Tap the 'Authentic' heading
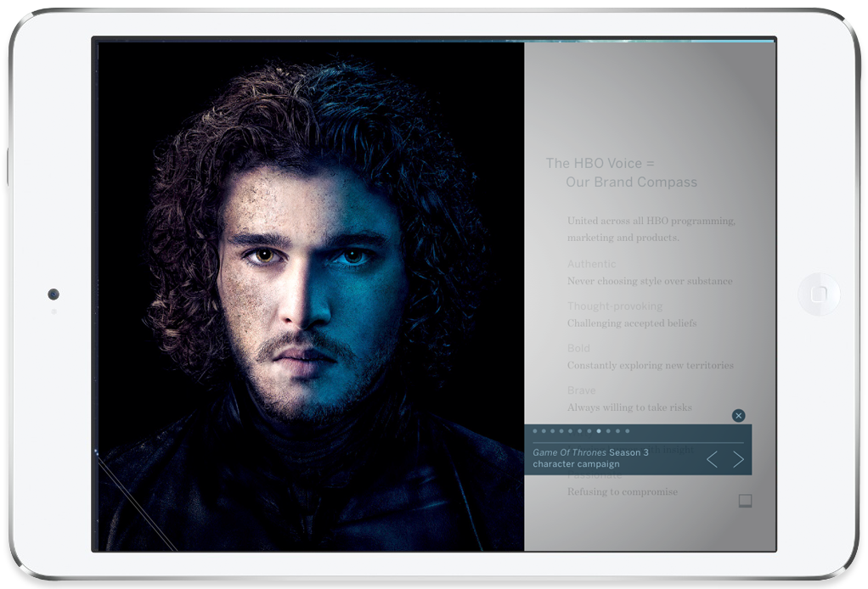 [591, 264]
